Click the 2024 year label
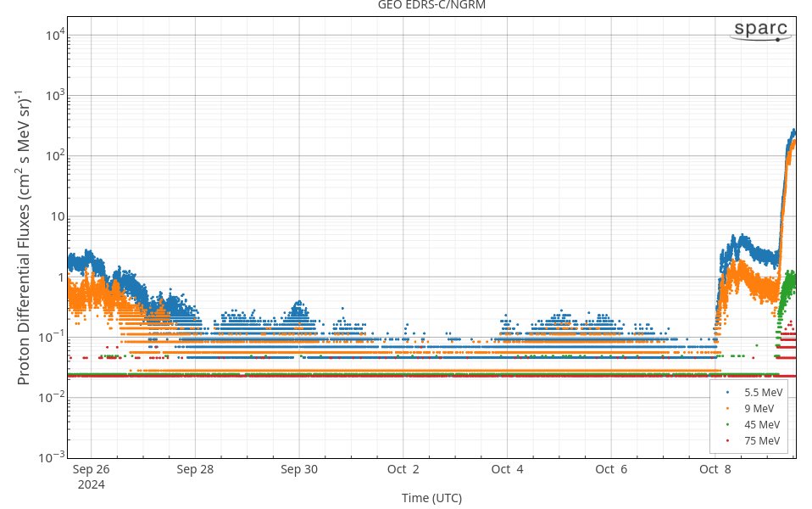This screenshot has height=509, width=812. point(92,485)
